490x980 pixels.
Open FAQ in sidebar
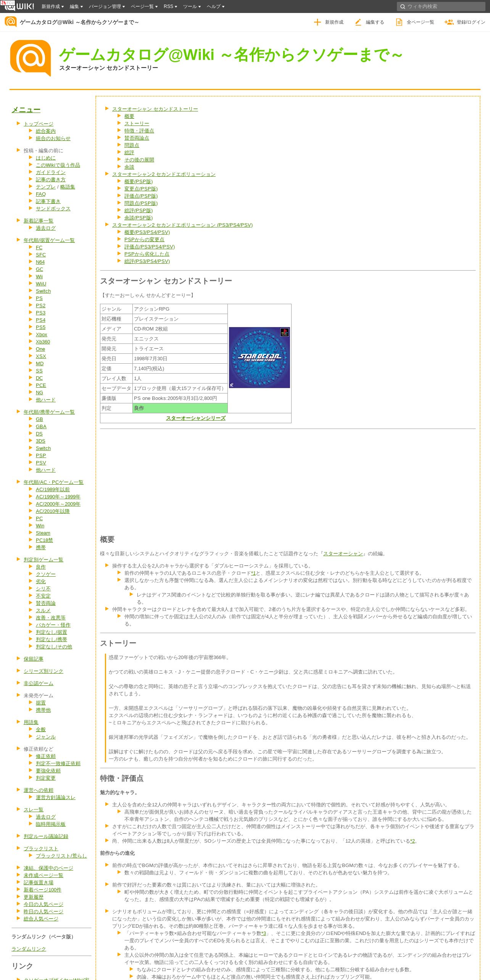[x=41, y=194]
